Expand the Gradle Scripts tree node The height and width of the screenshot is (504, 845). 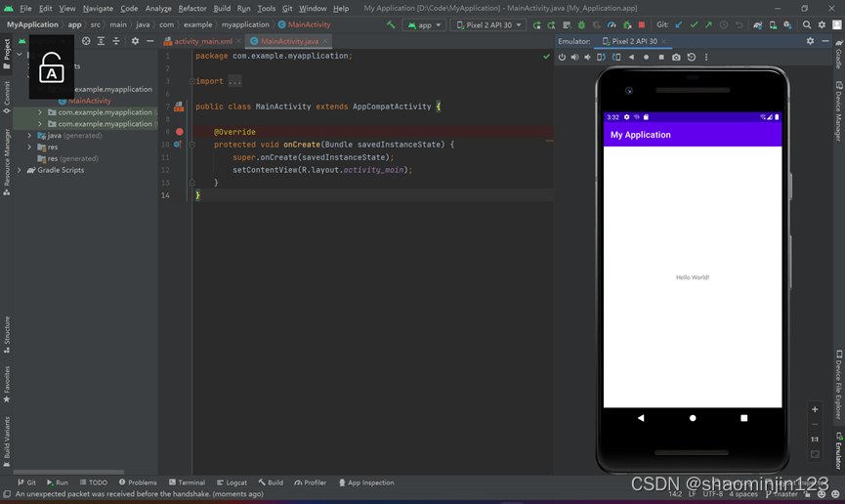point(20,170)
